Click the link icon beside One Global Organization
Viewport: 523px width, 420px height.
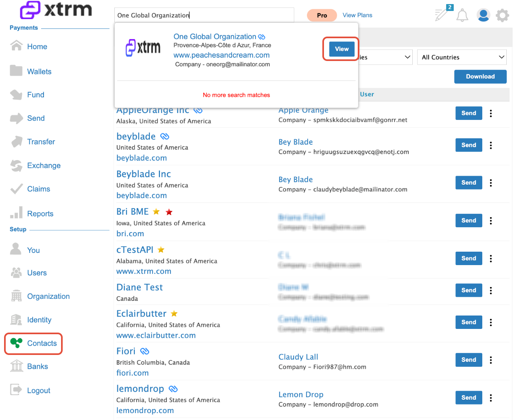pyautogui.click(x=262, y=37)
